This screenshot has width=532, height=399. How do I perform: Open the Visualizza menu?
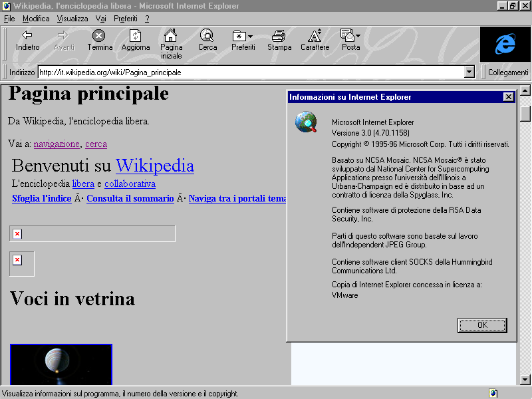point(72,19)
